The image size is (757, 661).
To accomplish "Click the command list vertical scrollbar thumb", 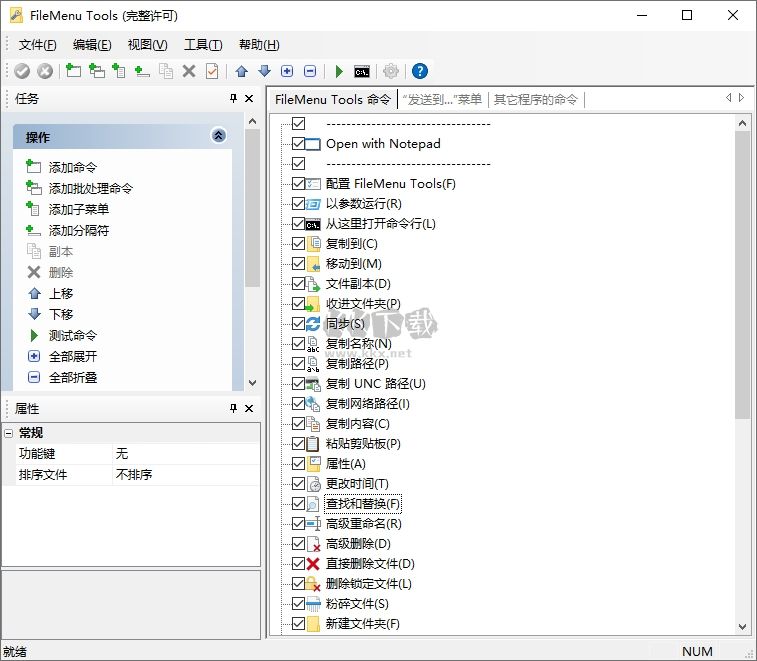I will [x=742, y=275].
